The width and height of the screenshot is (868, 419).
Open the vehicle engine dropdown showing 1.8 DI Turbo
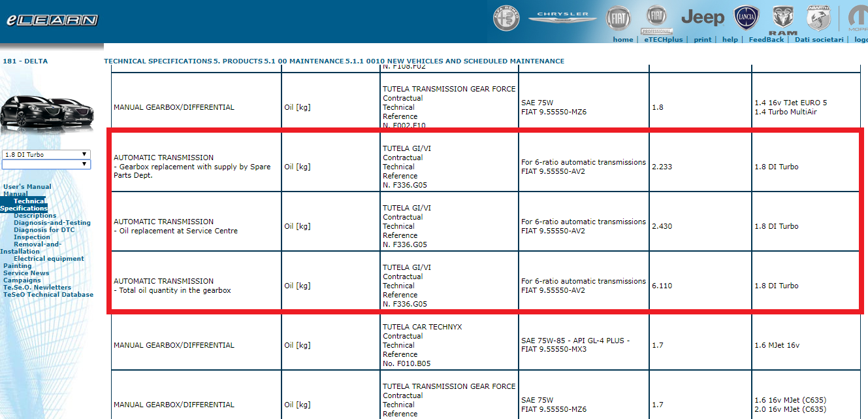point(46,155)
